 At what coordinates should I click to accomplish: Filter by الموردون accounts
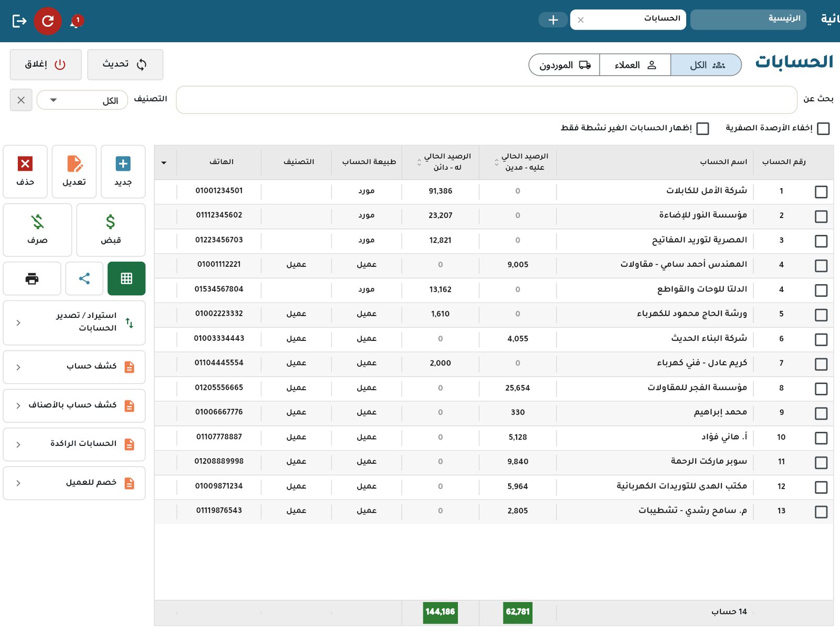click(564, 65)
